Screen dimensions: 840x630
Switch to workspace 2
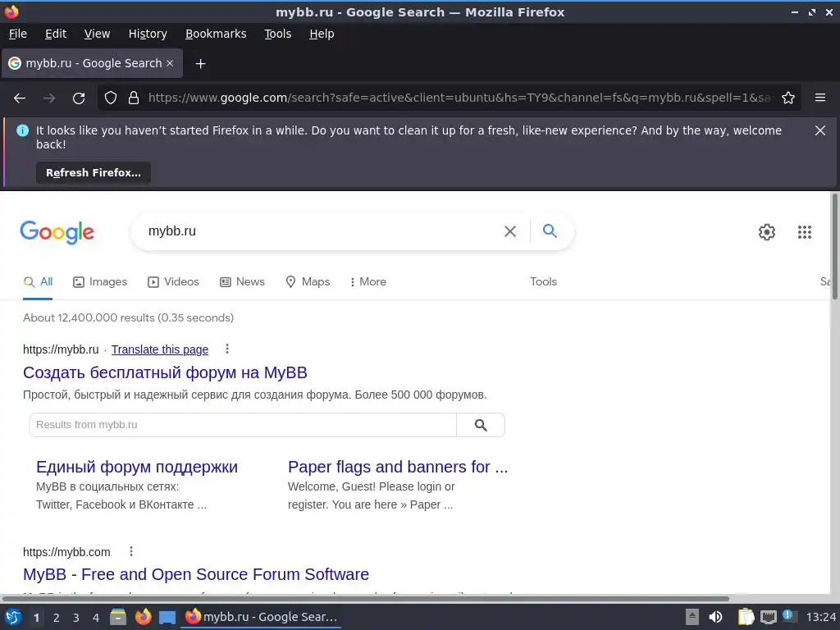[56, 618]
